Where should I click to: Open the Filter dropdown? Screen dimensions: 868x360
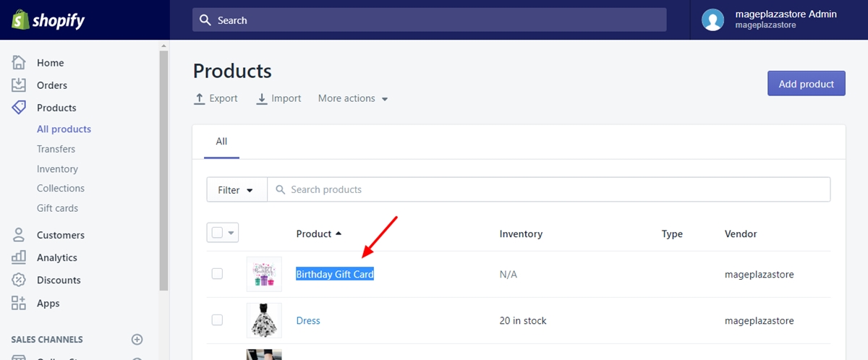pyautogui.click(x=237, y=189)
